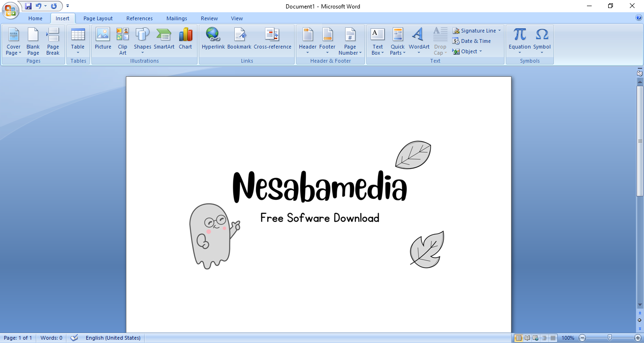Open the Review ribbon tab

209,18
